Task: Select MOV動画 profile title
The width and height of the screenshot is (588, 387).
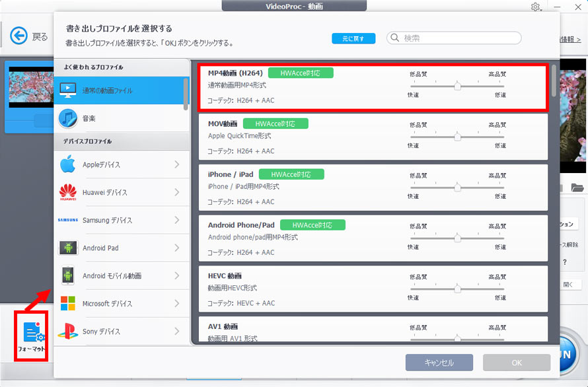Action: 223,123
